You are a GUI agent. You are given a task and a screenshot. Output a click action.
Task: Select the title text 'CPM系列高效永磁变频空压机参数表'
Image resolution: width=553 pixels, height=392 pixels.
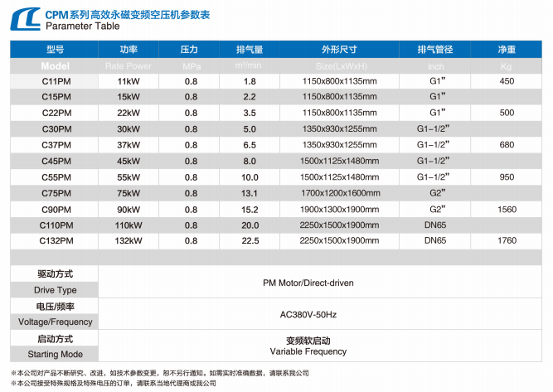(128, 14)
